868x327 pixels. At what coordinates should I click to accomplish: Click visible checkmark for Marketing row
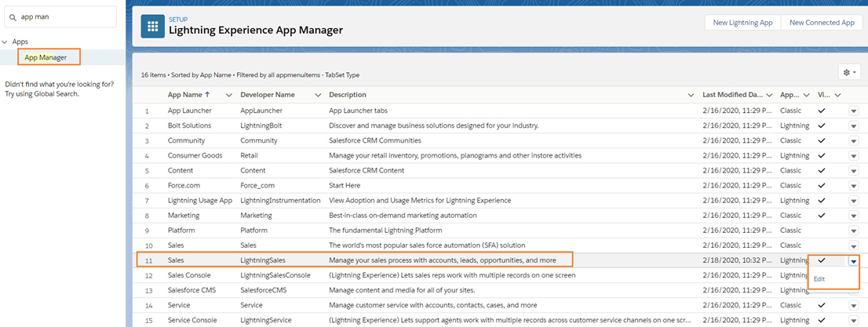(x=822, y=215)
